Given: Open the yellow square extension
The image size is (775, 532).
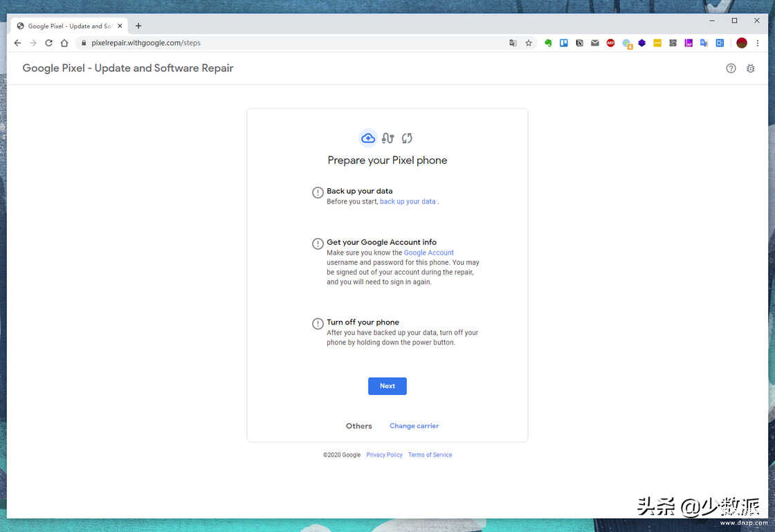Looking at the screenshot, I should [657, 43].
